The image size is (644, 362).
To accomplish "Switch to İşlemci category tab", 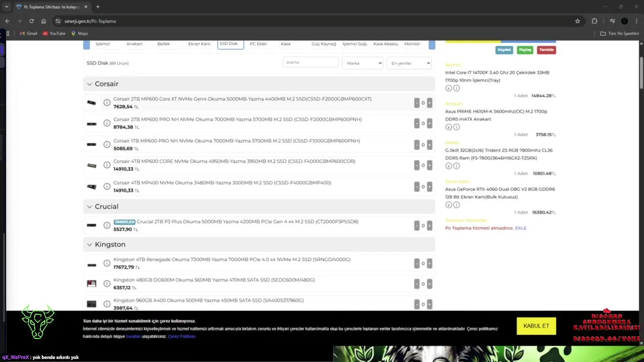I will (x=103, y=44).
